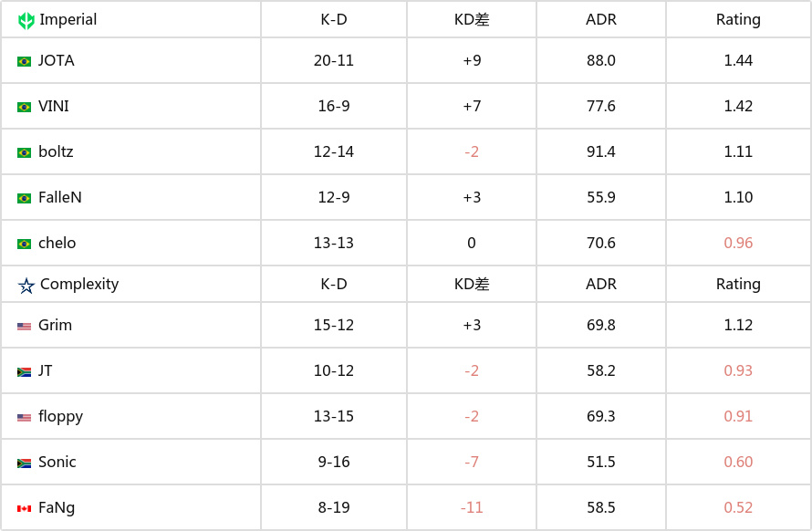Click Complexity's KD差 column header
Screen dimensions: 812x531
[472, 285]
